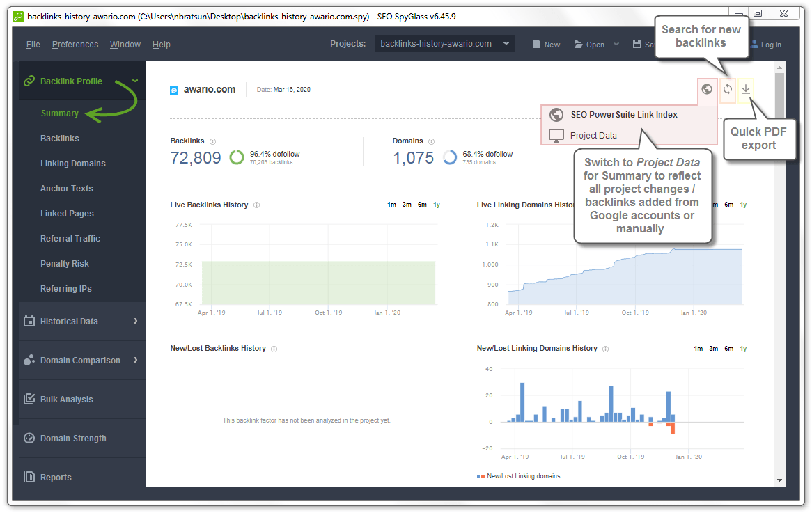Screen dimensions: 812x513
Task: Click the quick PDF export download icon
Action: (x=746, y=89)
